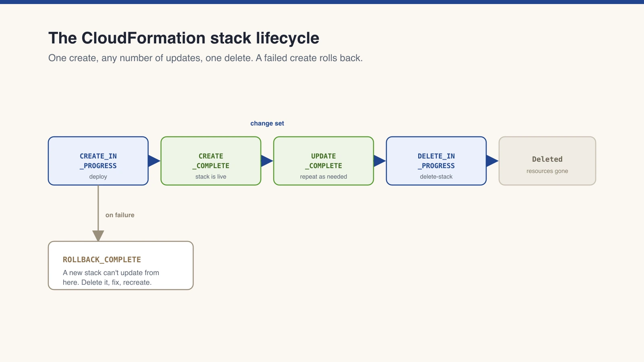
Task: Click the 'change set' label
Action: click(x=267, y=123)
